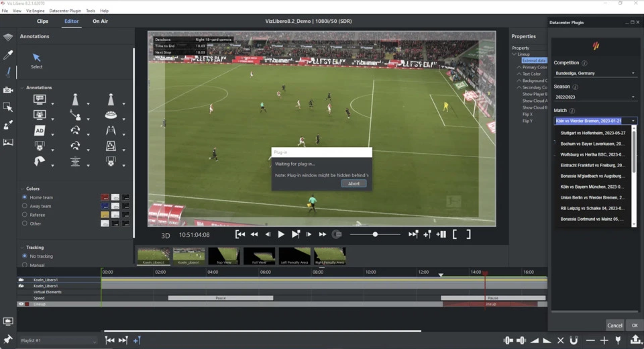Open the 3D camera tool in sidebar
The image size is (644, 349).
[x=8, y=90]
